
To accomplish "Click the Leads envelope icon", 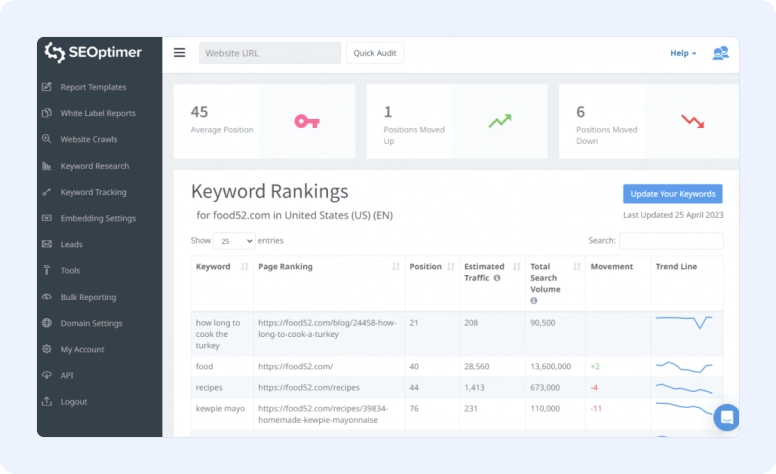I will point(47,244).
